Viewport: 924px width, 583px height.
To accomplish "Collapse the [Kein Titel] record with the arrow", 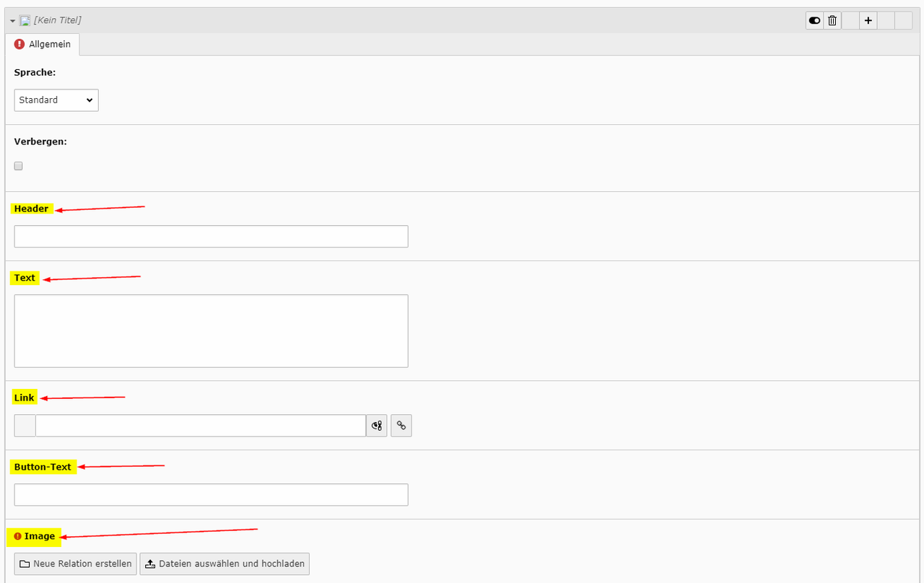I will point(12,21).
